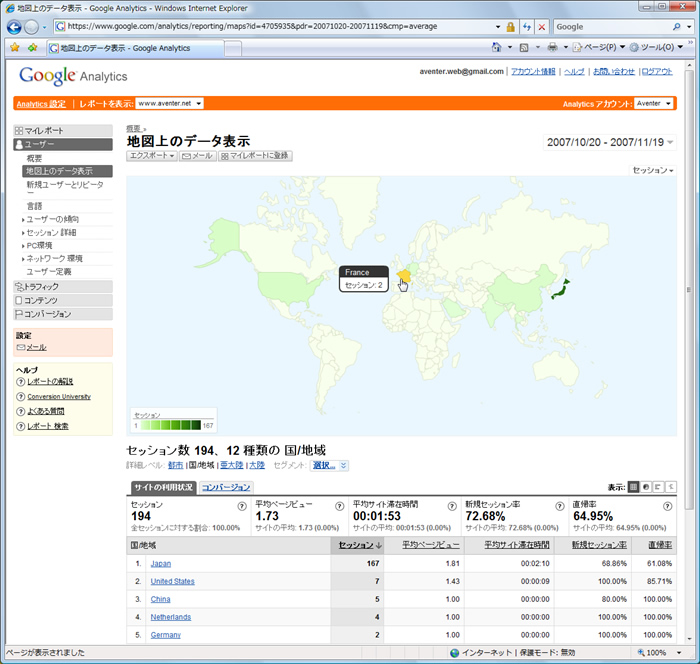Open the zoom level 100% dropdown
This screenshot has height=664, width=700.
pyautogui.click(x=679, y=652)
